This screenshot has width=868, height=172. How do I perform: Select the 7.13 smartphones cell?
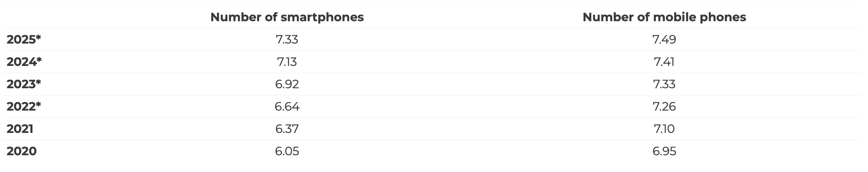[287, 62]
